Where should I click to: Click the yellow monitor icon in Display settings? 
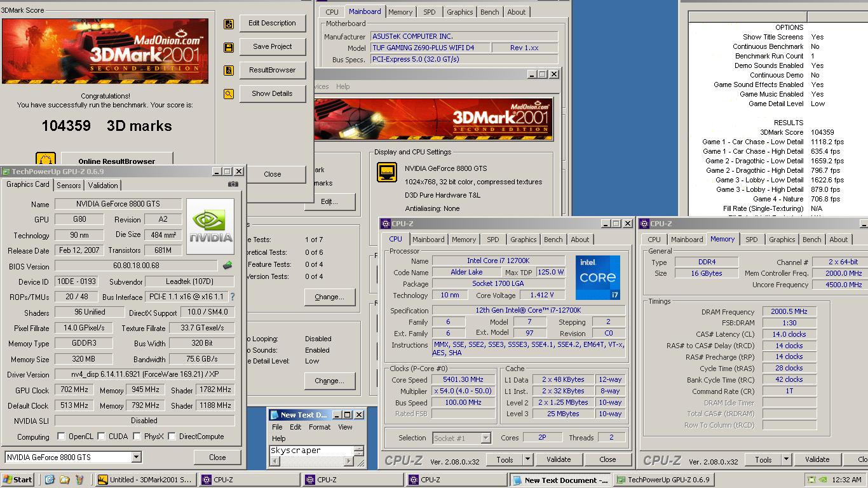[387, 172]
